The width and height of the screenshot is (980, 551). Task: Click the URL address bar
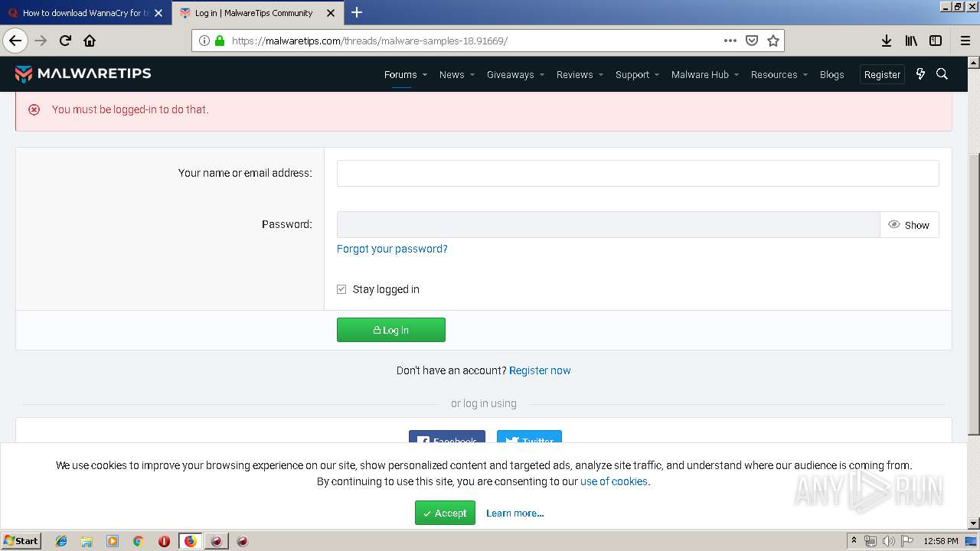pos(475,41)
